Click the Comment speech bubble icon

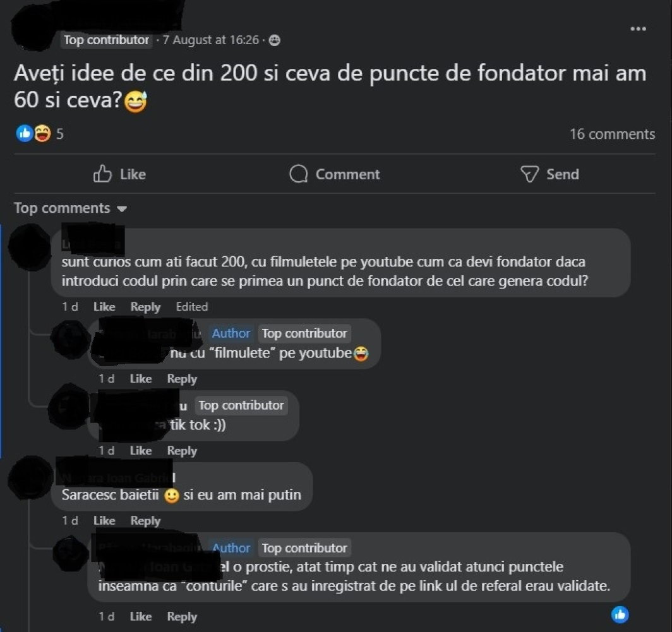click(x=298, y=174)
